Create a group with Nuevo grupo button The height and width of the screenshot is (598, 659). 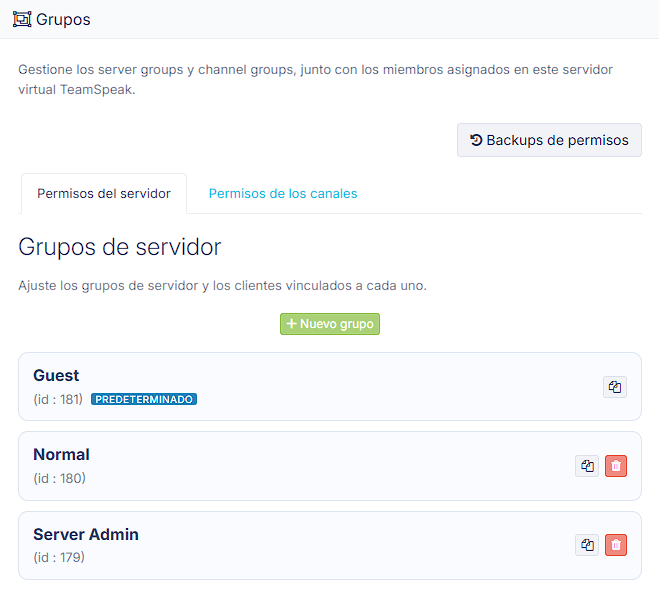tap(330, 324)
